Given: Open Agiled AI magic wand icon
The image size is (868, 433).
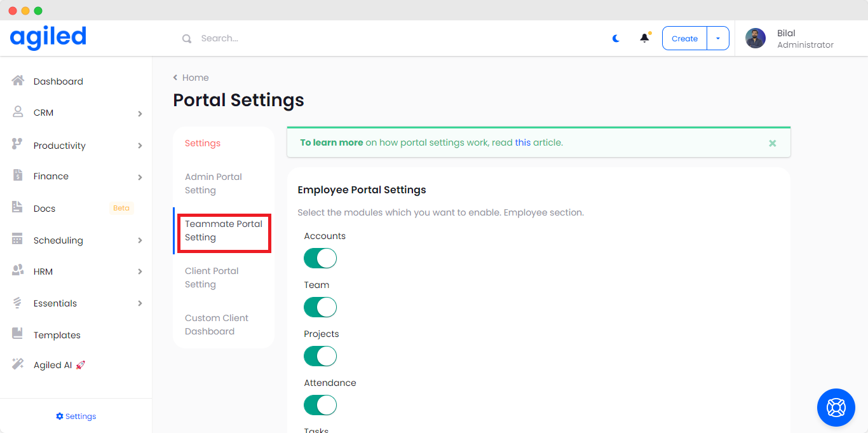Looking at the screenshot, I should (x=18, y=364).
